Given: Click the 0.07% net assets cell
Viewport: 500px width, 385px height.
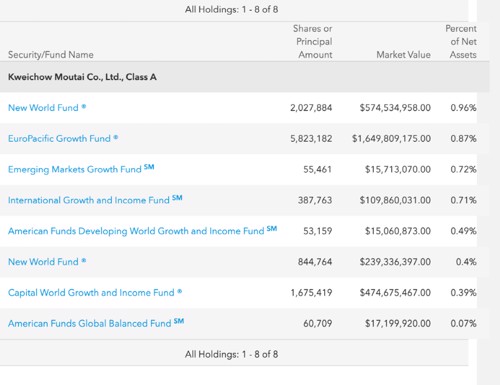Looking at the screenshot, I should click(x=463, y=323).
